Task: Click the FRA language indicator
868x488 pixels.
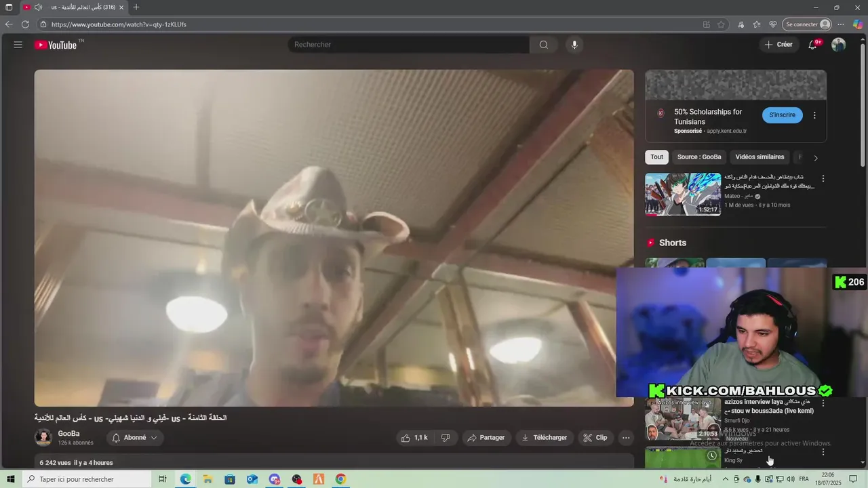Action: pyautogui.click(x=804, y=479)
